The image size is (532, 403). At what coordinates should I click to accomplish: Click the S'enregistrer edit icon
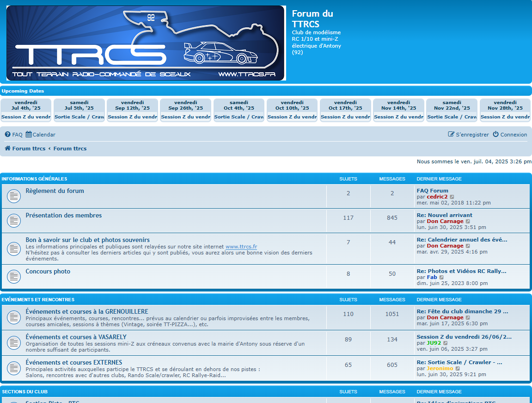tap(451, 134)
